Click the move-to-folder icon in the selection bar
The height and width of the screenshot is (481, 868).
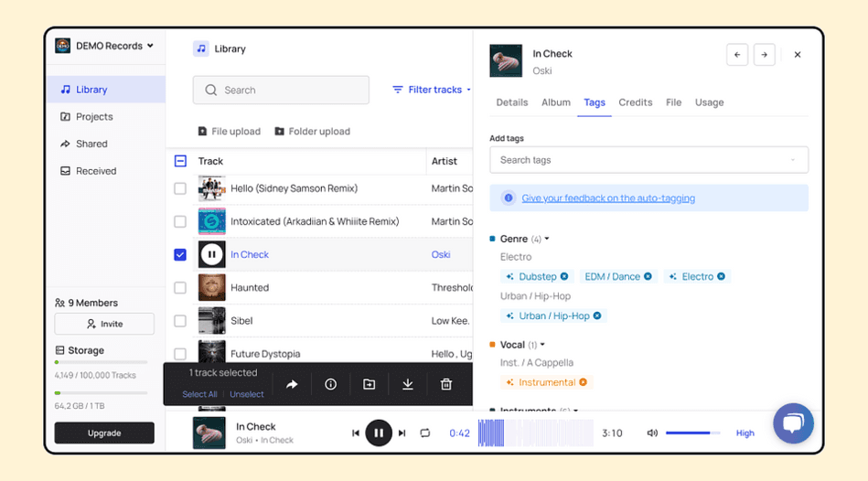click(x=370, y=384)
